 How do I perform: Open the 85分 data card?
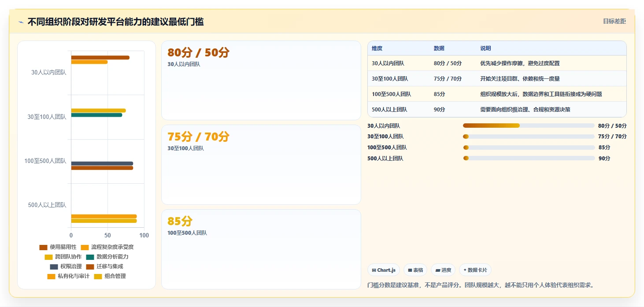coord(261,249)
